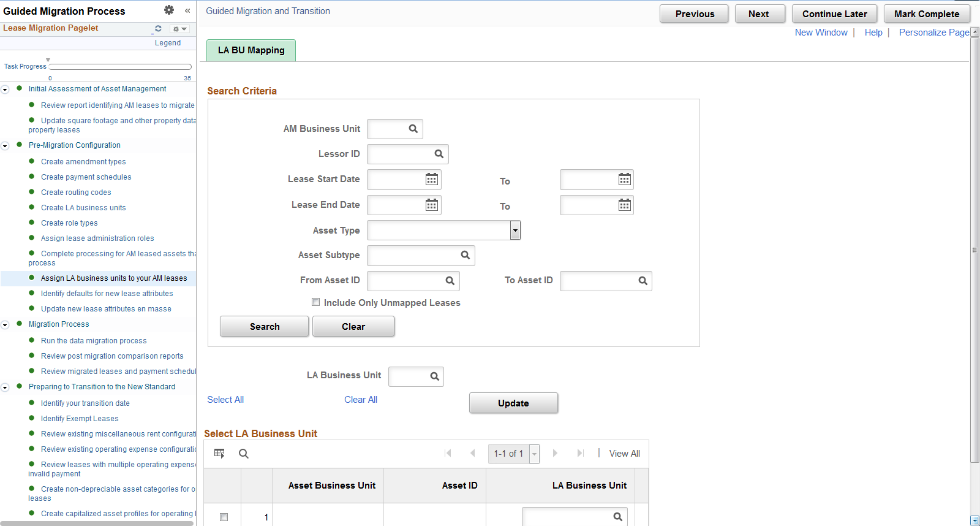This screenshot has width=980, height=526.
Task: Open Identify your transition date task
Action: point(85,403)
